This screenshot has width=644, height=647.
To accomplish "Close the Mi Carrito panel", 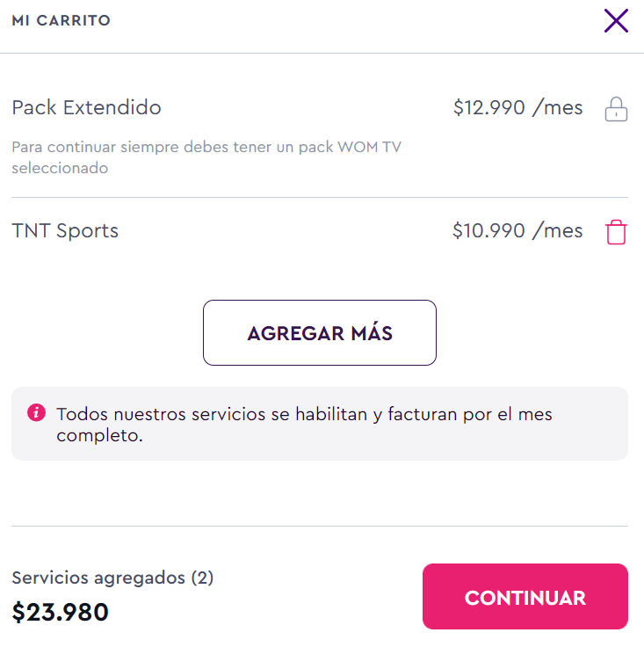I will click(616, 20).
